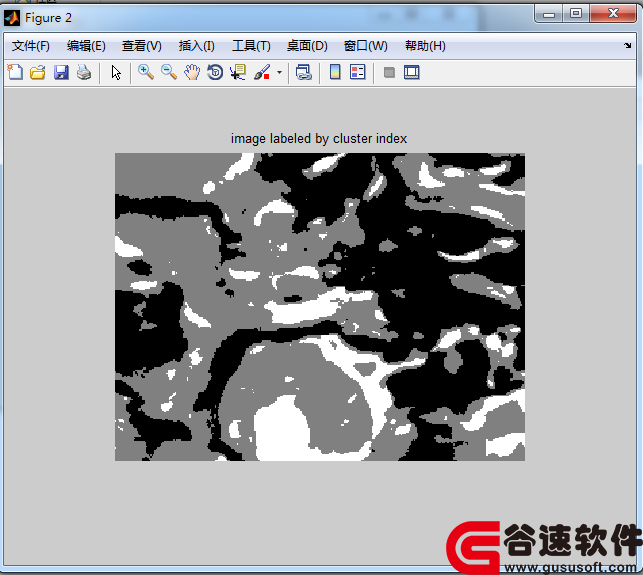Image resolution: width=643 pixels, height=575 pixels.
Task: Click the clustered image in the axes
Action: pos(320,307)
